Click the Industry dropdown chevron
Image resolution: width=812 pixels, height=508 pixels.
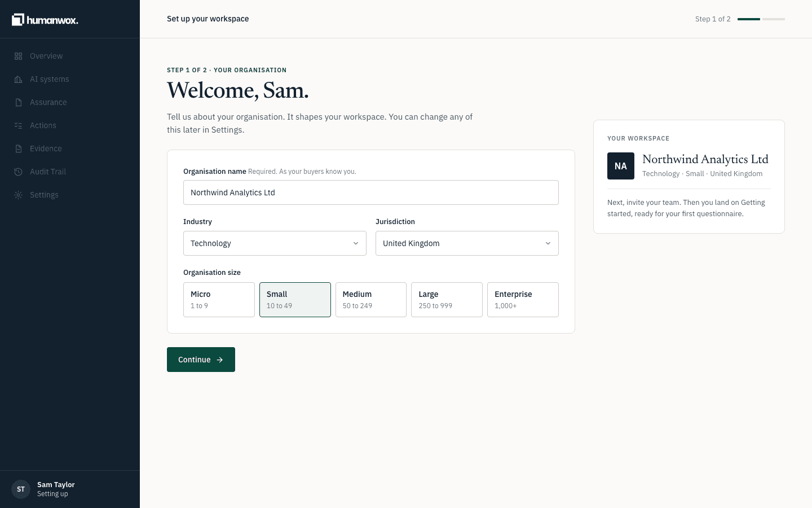(356, 243)
